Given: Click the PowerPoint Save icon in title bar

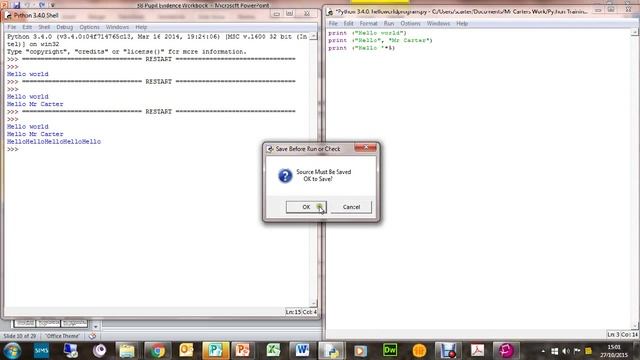Looking at the screenshot, I should click(16, 5).
